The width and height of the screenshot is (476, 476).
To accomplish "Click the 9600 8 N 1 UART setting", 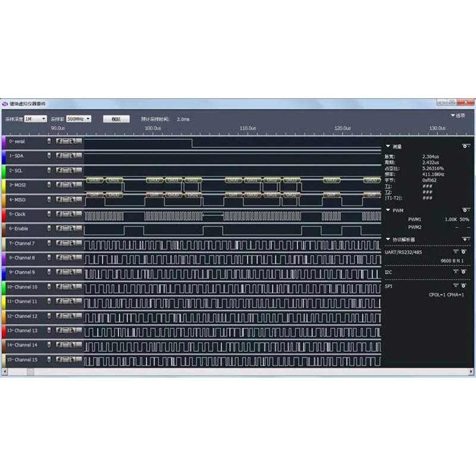I will [452, 261].
